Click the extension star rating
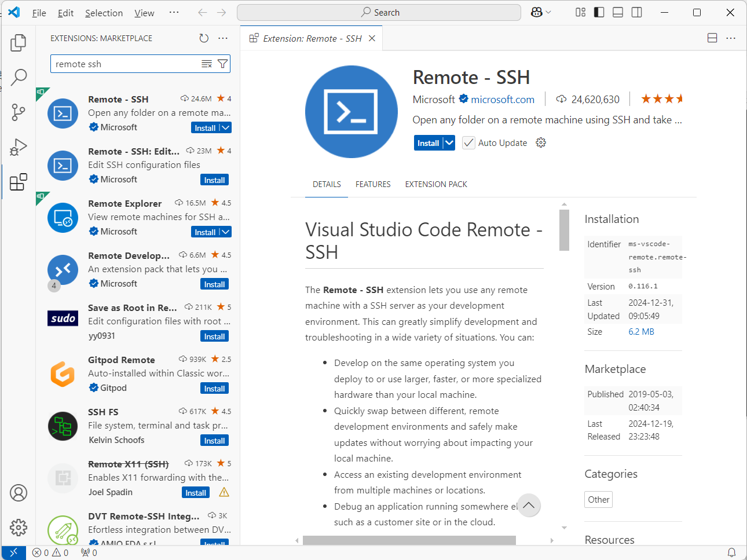The image size is (747, 560). (661, 99)
